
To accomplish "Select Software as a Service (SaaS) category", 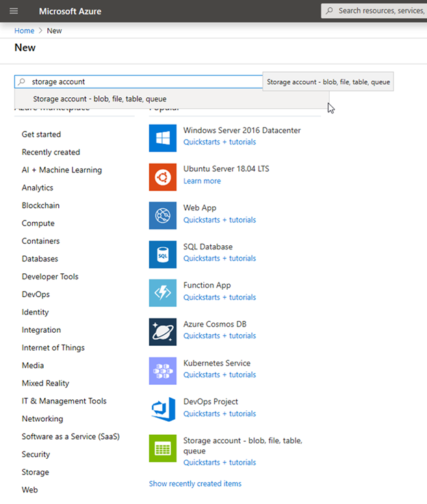I will pyautogui.click(x=70, y=436).
